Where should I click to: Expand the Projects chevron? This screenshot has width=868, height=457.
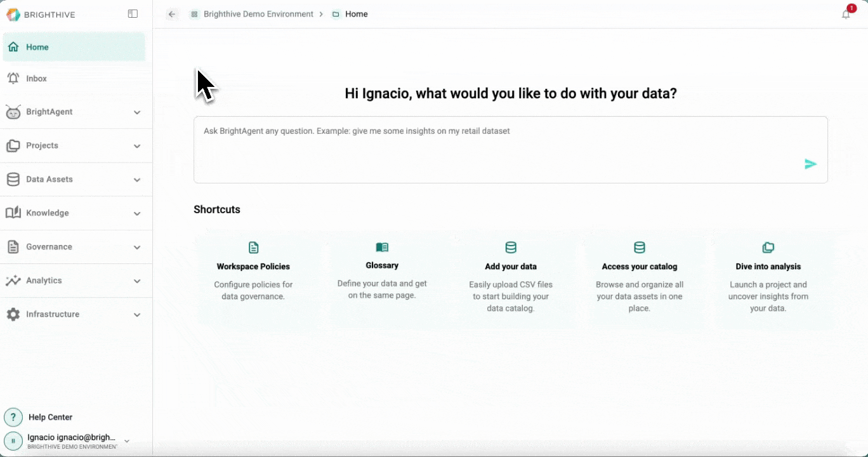tap(137, 146)
